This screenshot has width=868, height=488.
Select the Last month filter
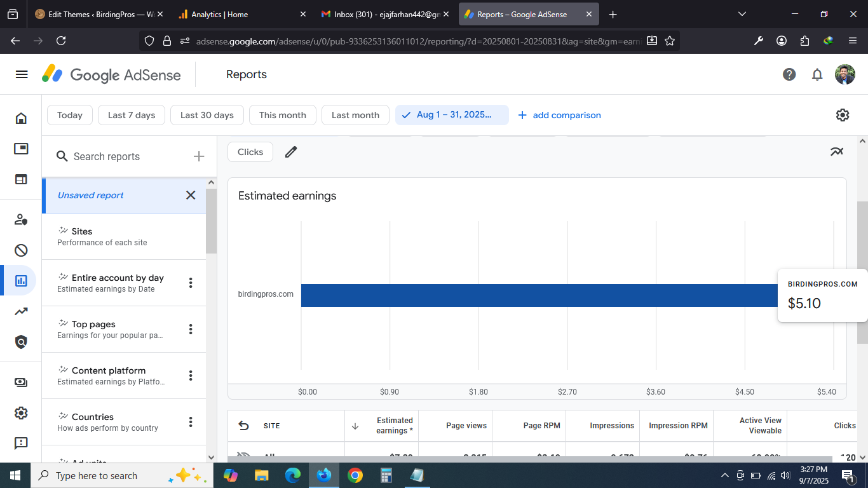(x=355, y=115)
